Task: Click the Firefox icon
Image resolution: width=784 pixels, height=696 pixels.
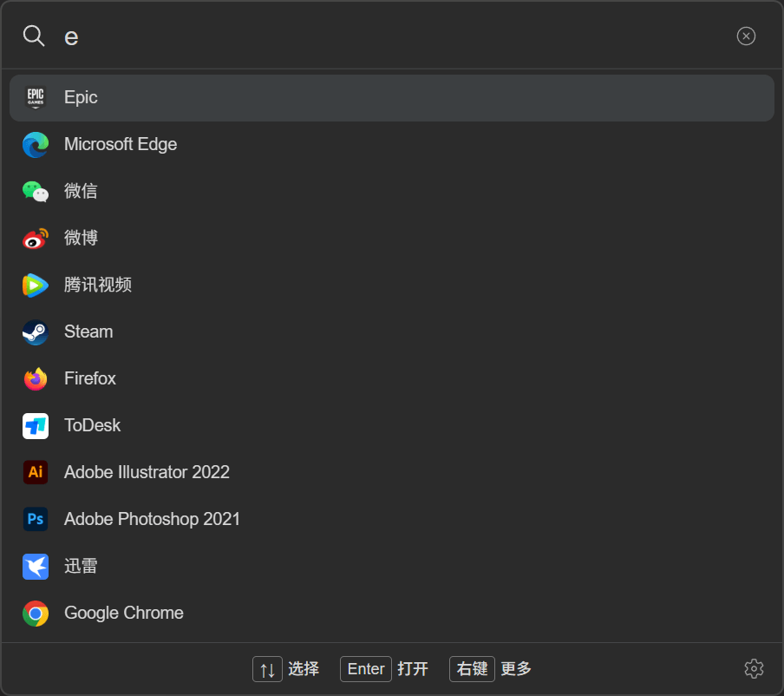Action: [36, 379]
